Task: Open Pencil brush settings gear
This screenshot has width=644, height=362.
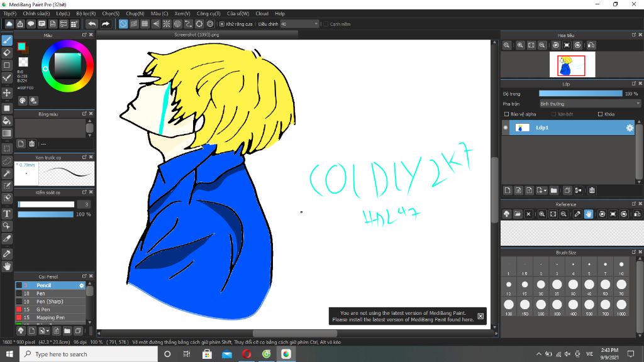Action: click(x=81, y=285)
